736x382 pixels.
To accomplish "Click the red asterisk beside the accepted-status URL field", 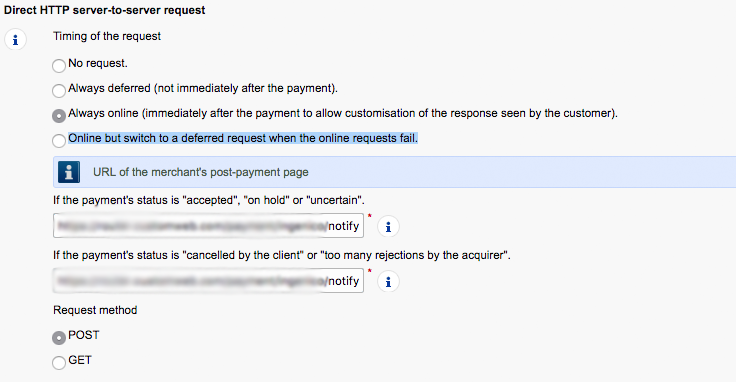I will pyautogui.click(x=369, y=216).
